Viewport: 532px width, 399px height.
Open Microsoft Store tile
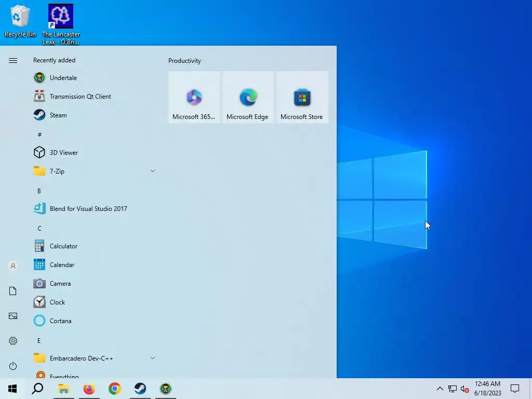pos(302,97)
